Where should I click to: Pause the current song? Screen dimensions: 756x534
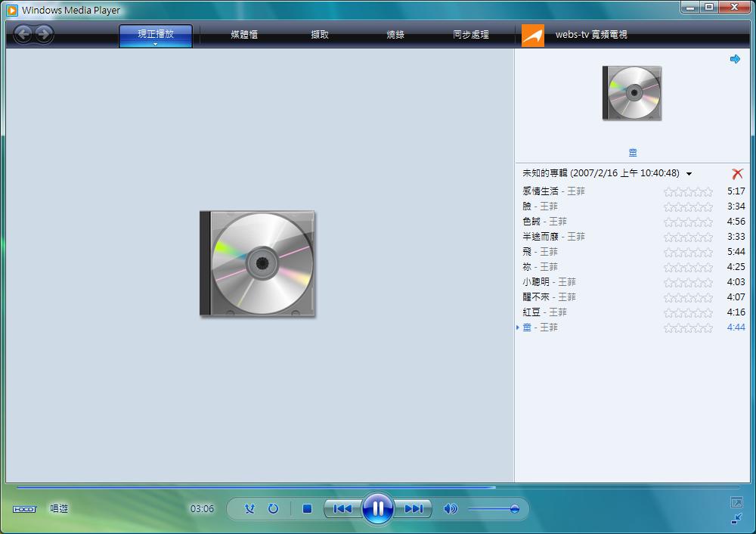tap(378, 508)
